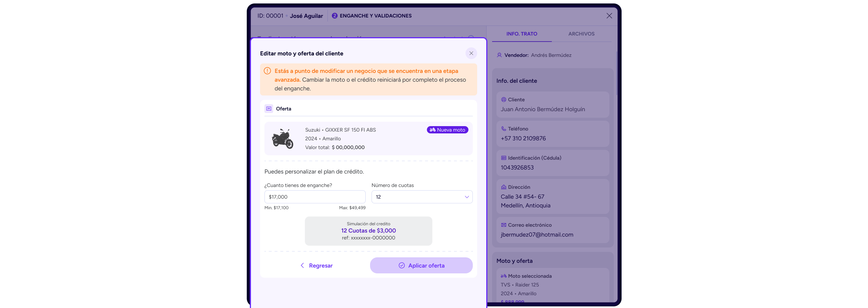Viewport: 868px width, 308px height.
Task: Open the Número de cuotas dropdown
Action: coord(422,197)
